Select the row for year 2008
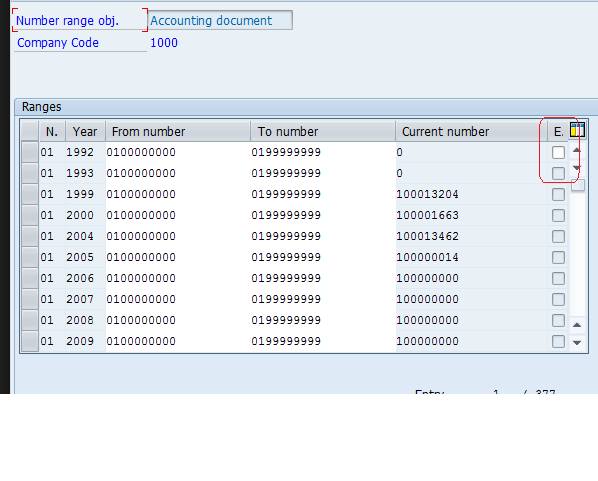 click(x=30, y=320)
